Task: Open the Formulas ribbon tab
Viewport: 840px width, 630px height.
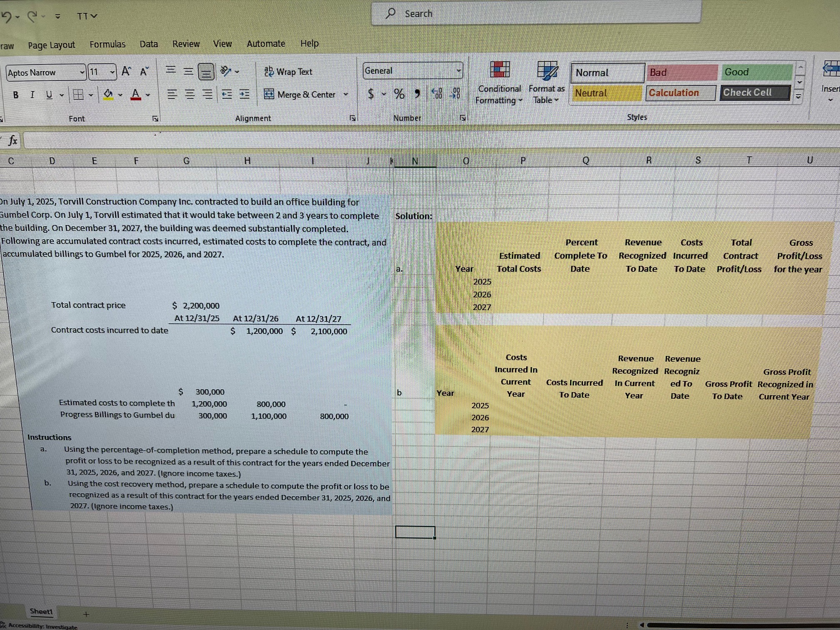Action: pyautogui.click(x=107, y=44)
